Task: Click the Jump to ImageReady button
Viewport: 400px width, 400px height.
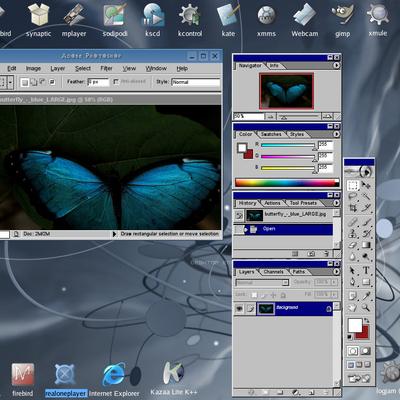Action: click(359, 379)
